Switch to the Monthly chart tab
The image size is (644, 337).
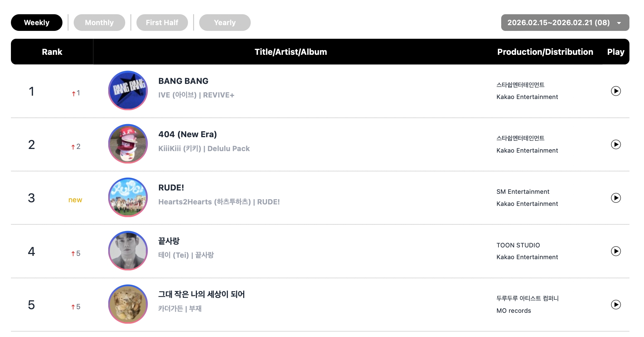click(x=99, y=23)
